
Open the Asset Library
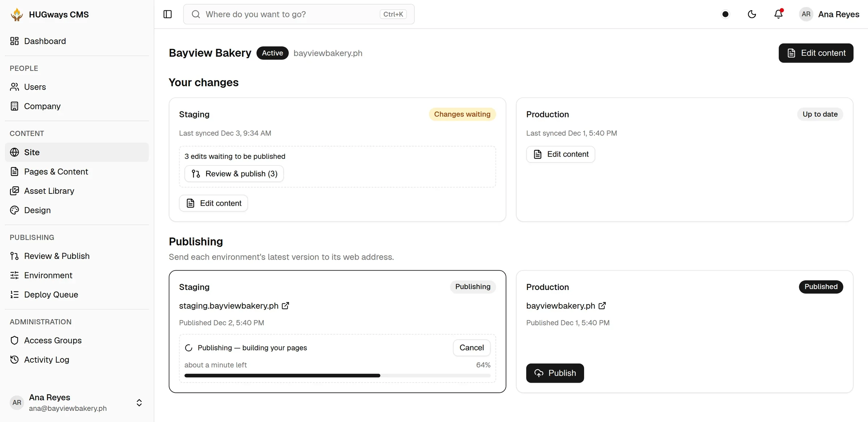[x=77, y=191]
